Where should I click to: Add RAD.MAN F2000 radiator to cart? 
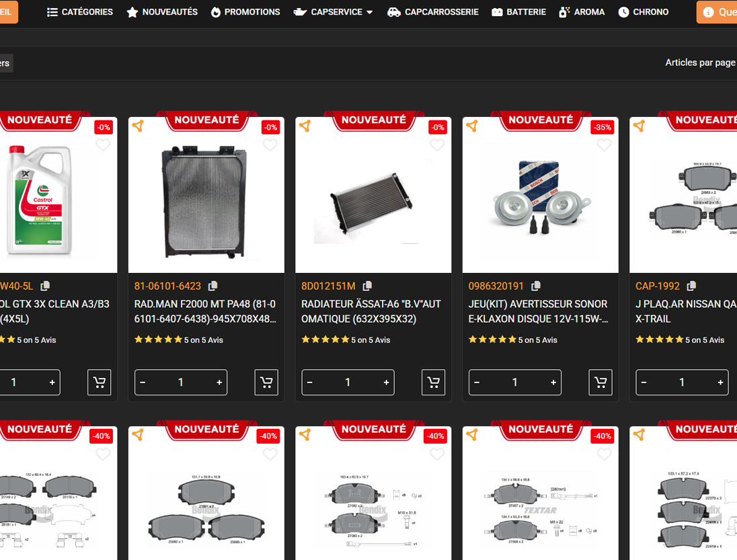(266, 383)
